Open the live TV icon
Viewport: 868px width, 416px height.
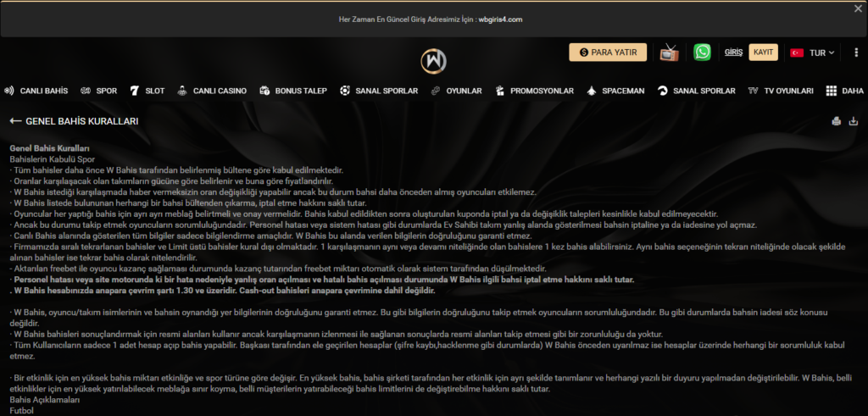(670, 53)
